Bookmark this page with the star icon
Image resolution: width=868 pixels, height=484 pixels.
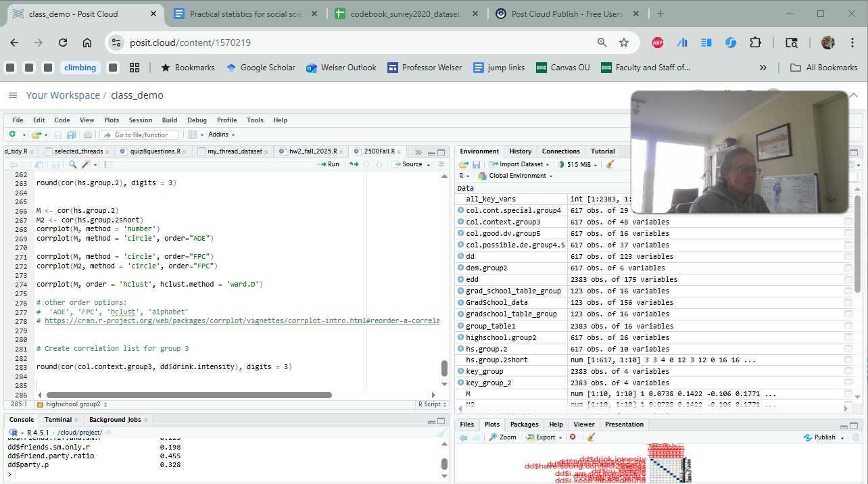(x=624, y=43)
